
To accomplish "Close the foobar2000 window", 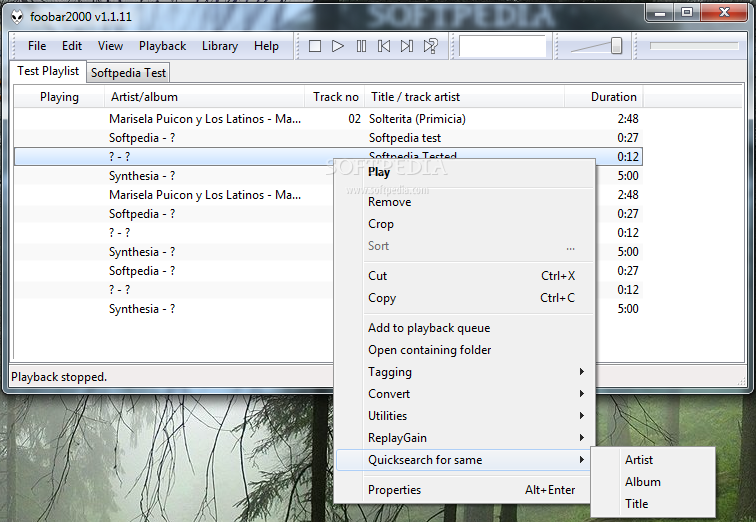I will point(724,13).
